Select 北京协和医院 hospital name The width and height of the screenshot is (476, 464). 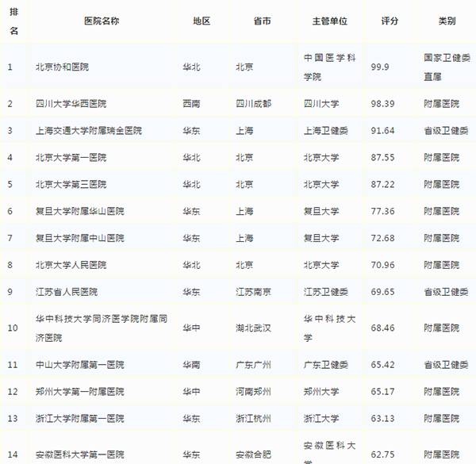coord(60,67)
